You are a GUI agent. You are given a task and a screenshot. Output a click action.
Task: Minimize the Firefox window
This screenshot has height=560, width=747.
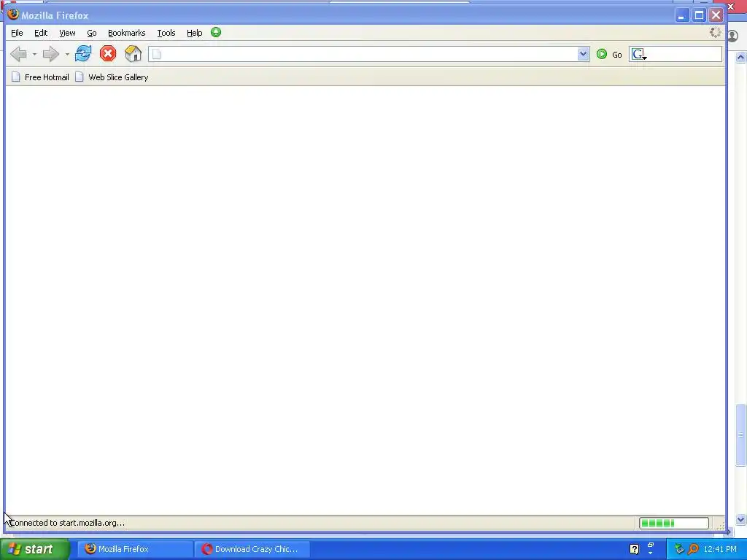coord(682,15)
